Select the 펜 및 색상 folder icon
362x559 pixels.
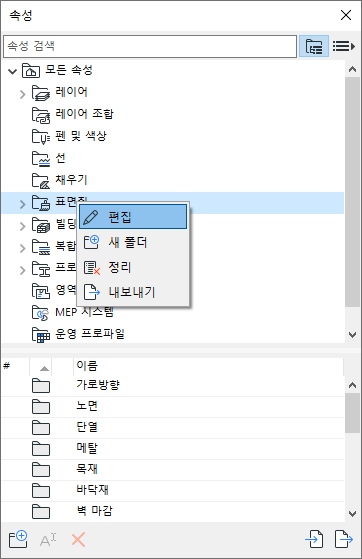(x=41, y=136)
